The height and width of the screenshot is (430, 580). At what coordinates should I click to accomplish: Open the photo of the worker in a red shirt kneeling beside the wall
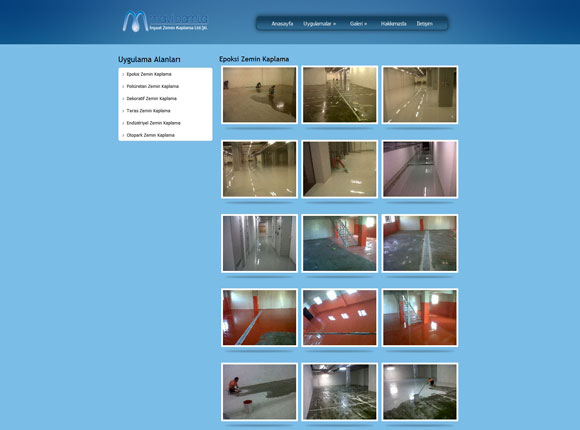(340, 169)
